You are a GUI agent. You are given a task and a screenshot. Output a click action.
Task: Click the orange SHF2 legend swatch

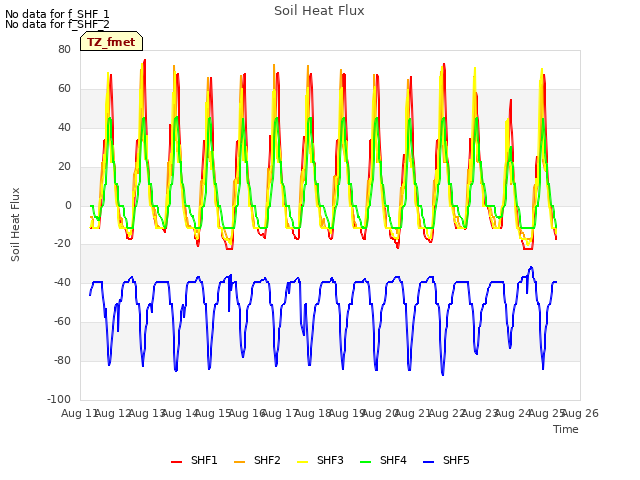[240, 462]
